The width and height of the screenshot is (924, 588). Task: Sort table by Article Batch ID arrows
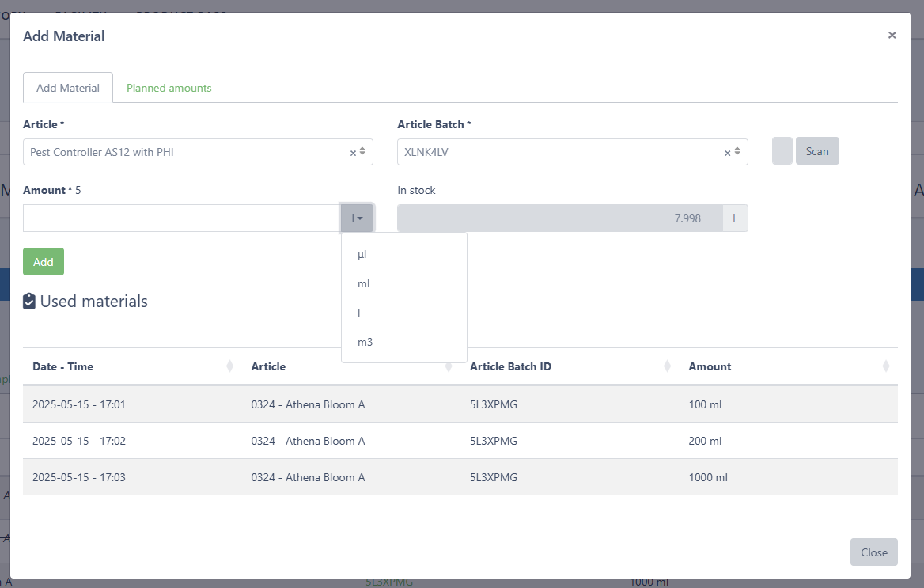[x=668, y=366]
